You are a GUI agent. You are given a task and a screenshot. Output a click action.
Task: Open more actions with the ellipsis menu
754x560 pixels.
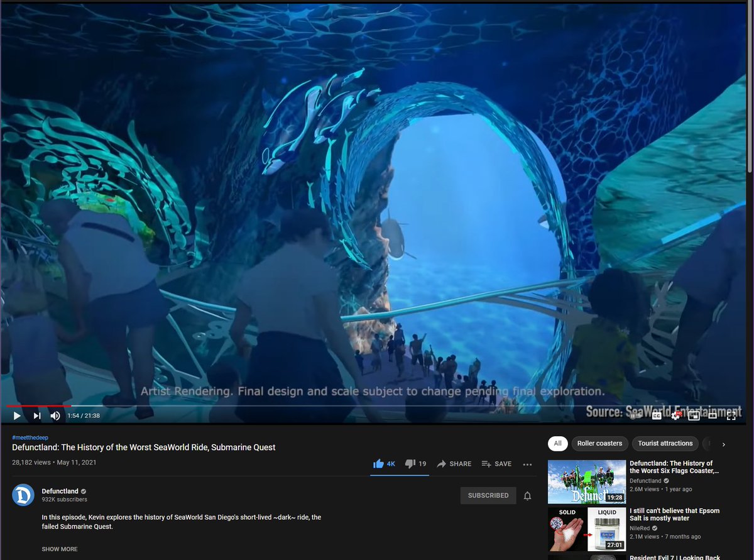coord(527,464)
